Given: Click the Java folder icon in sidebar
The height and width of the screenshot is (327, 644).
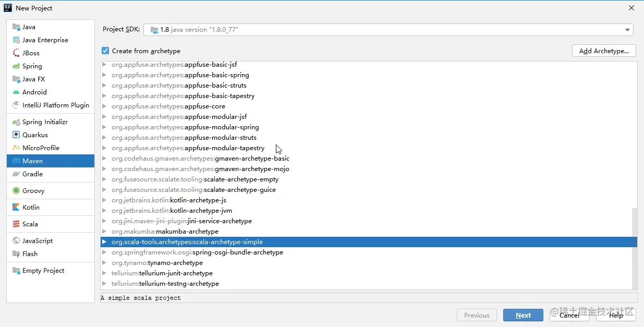Looking at the screenshot, I should (16, 27).
